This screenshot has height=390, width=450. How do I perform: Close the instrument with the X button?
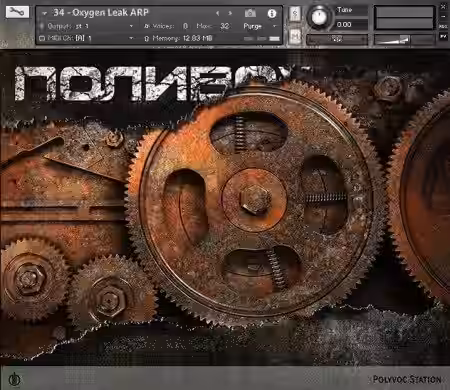tap(443, 6)
